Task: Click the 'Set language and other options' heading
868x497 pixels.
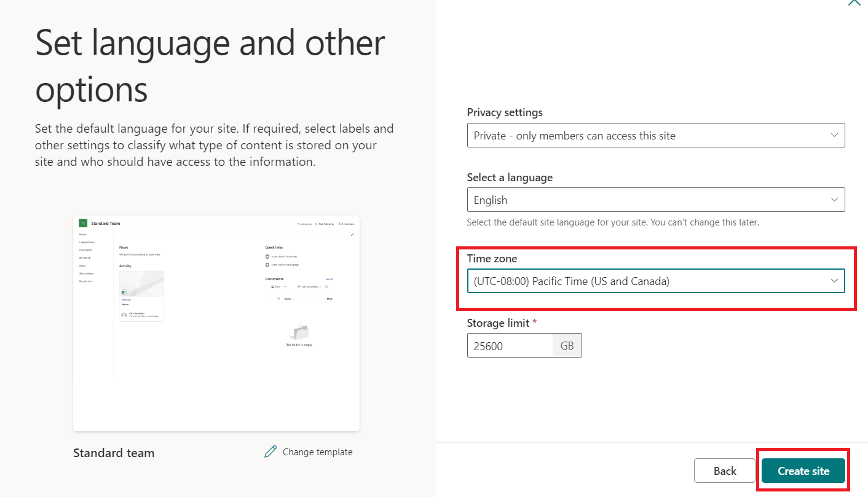Action: click(210, 65)
